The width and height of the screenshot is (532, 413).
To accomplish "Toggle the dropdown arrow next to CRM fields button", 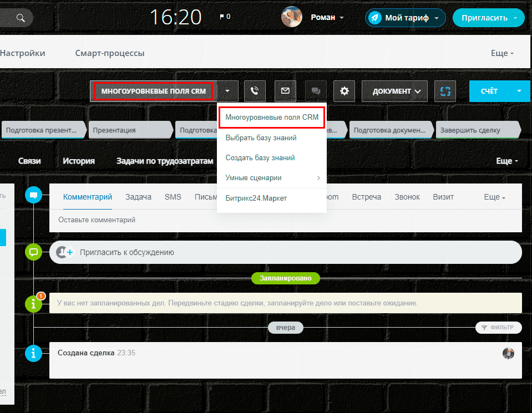I will click(x=227, y=91).
